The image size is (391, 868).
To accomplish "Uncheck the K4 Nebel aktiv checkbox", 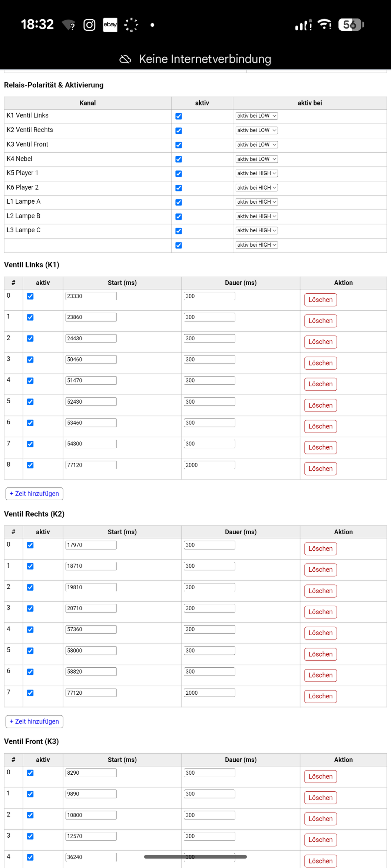I will [x=179, y=159].
